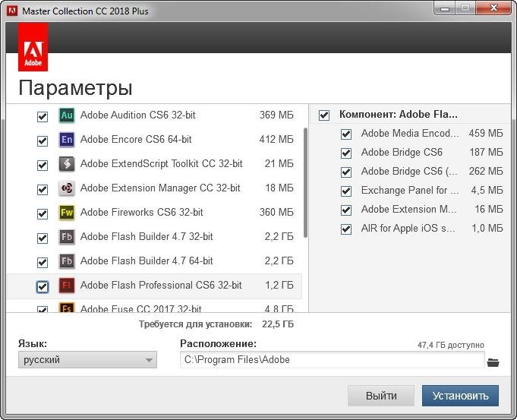The width and height of the screenshot is (517, 420).
Task: Click the Расположение install path field
Action: point(333,360)
